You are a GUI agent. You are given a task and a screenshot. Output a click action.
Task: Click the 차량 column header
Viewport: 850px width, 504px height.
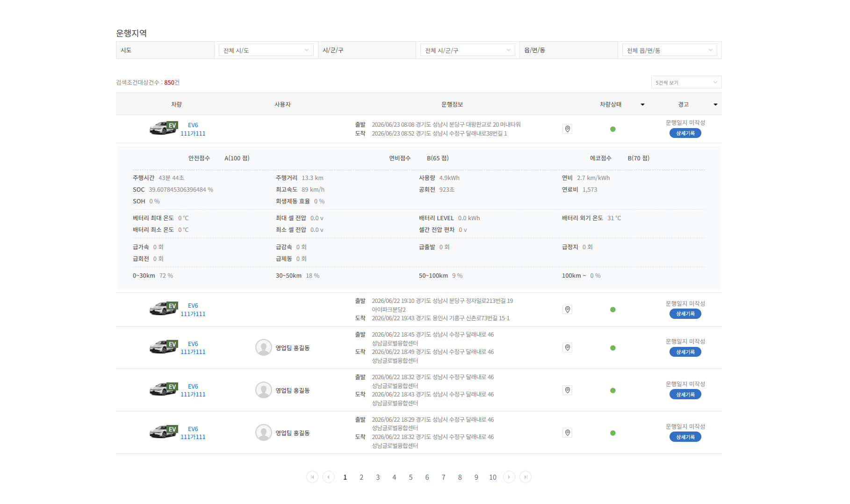click(176, 104)
